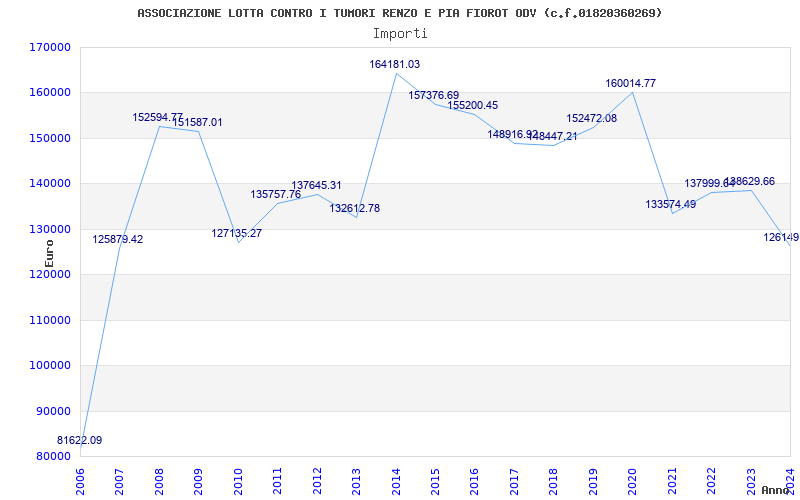Click the 127135.27 label for 2010
This screenshot has height=500, width=800.
coord(237,233)
